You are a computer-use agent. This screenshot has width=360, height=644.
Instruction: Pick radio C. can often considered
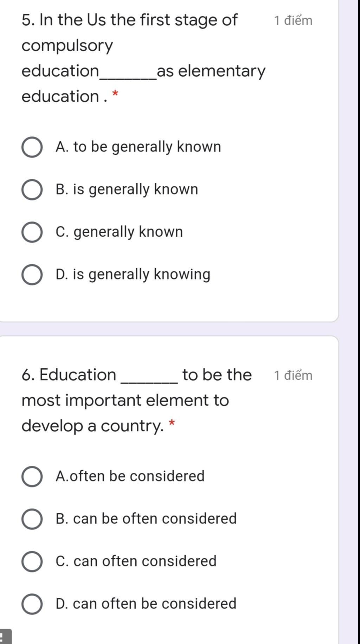pos(32,561)
